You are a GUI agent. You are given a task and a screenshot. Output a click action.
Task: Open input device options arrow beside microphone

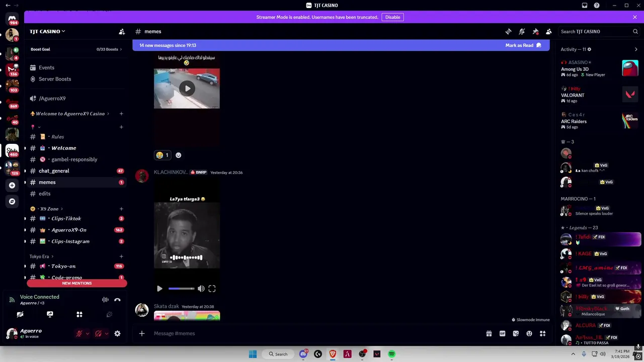coord(87,333)
